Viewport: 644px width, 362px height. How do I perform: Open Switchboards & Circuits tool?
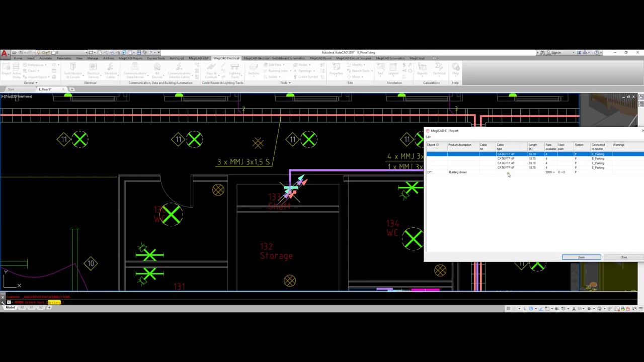pyautogui.click(x=73, y=70)
